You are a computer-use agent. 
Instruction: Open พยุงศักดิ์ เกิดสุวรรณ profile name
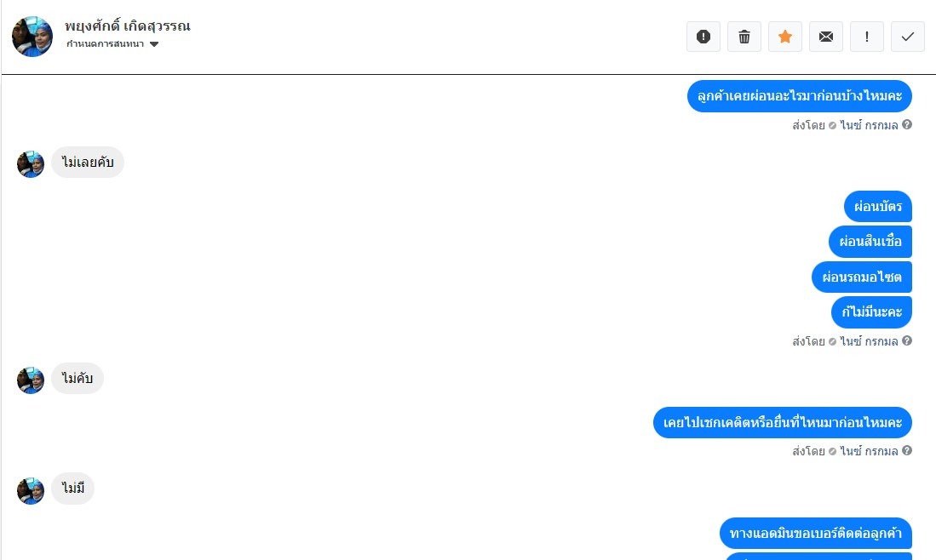tap(128, 26)
